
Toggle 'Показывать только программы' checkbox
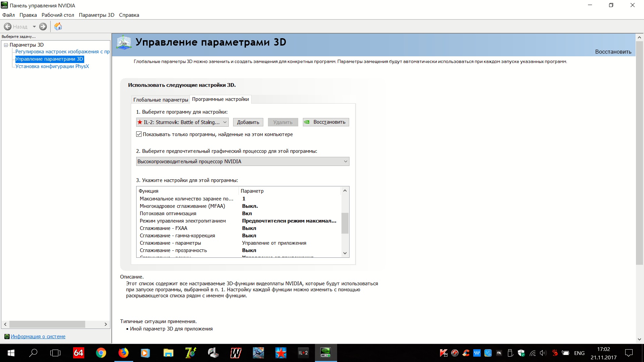point(139,134)
